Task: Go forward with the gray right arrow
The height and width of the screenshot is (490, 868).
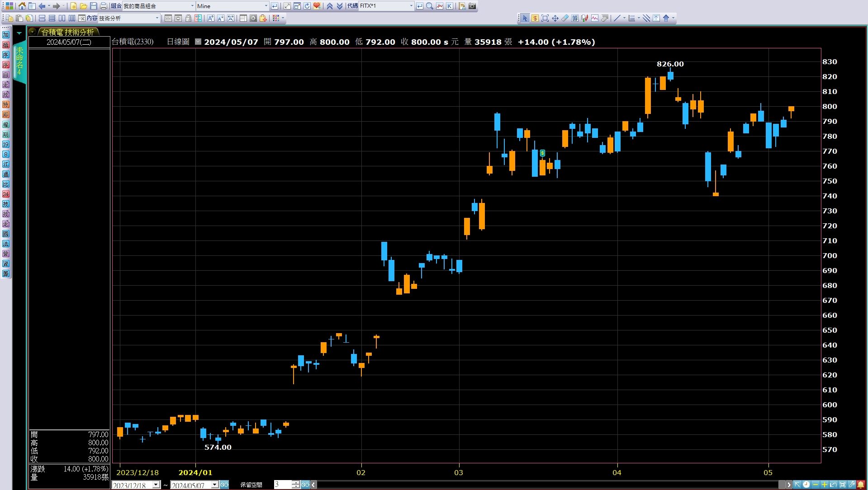Action: pyautogui.click(x=56, y=6)
